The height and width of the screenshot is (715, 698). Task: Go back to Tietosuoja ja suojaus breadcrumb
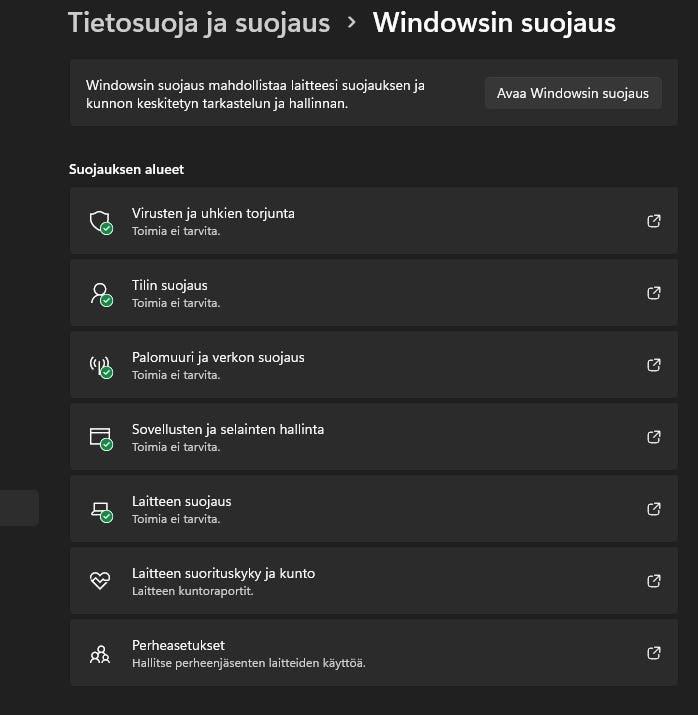(198, 23)
